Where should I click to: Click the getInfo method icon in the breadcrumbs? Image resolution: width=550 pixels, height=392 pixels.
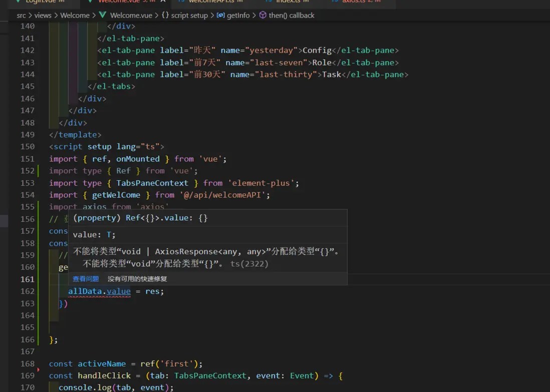coord(220,15)
